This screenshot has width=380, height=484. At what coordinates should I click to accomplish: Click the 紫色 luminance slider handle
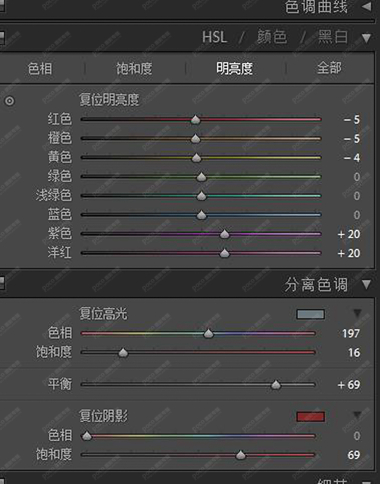click(225, 234)
